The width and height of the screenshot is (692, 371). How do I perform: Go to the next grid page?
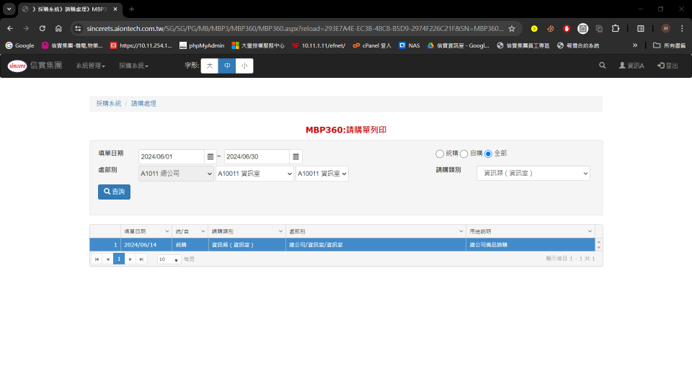pyautogui.click(x=130, y=259)
